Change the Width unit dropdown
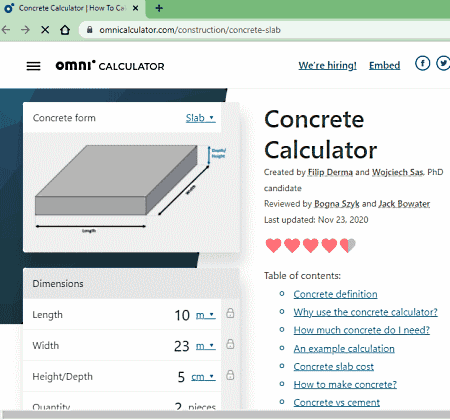 (x=205, y=346)
